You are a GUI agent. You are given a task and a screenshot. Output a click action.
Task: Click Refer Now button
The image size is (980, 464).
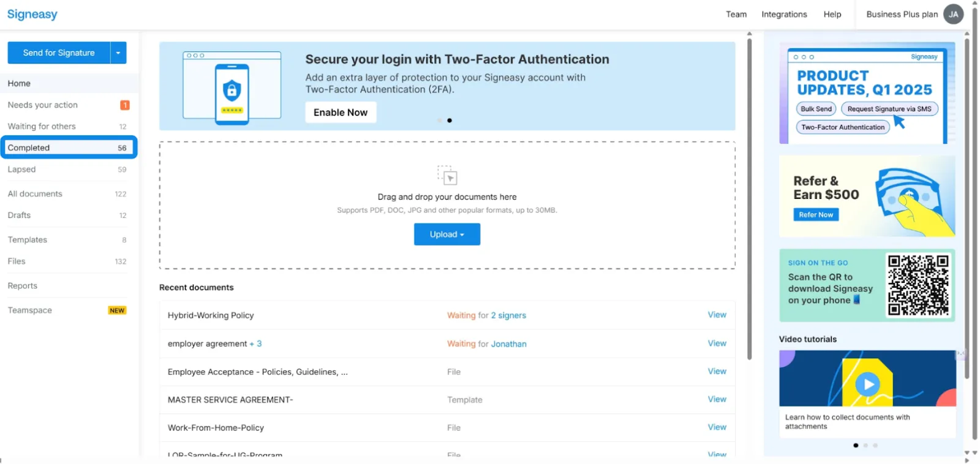[x=816, y=215]
